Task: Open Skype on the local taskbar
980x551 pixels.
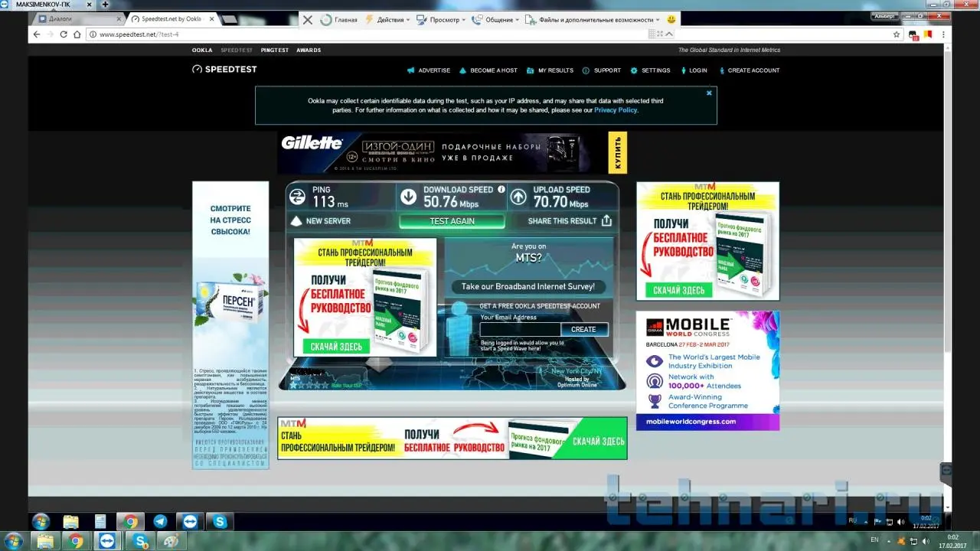Action: [139, 542]
